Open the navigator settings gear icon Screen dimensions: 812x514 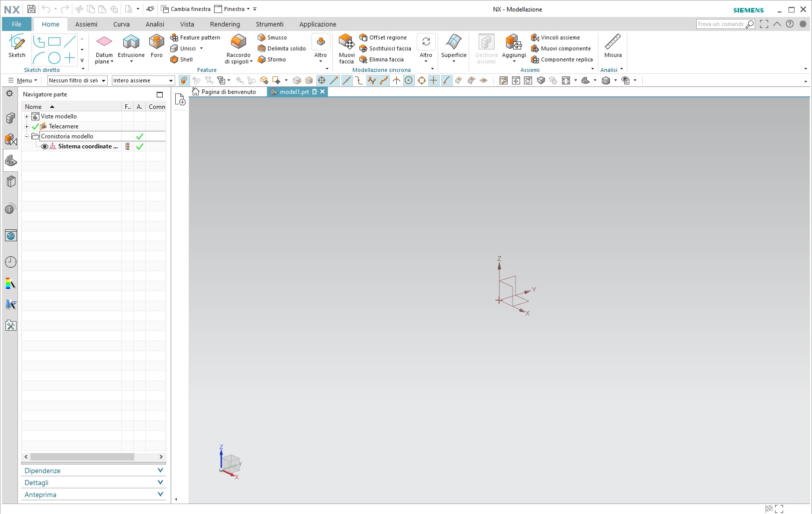pyautogui.click(x=9, y=93)
